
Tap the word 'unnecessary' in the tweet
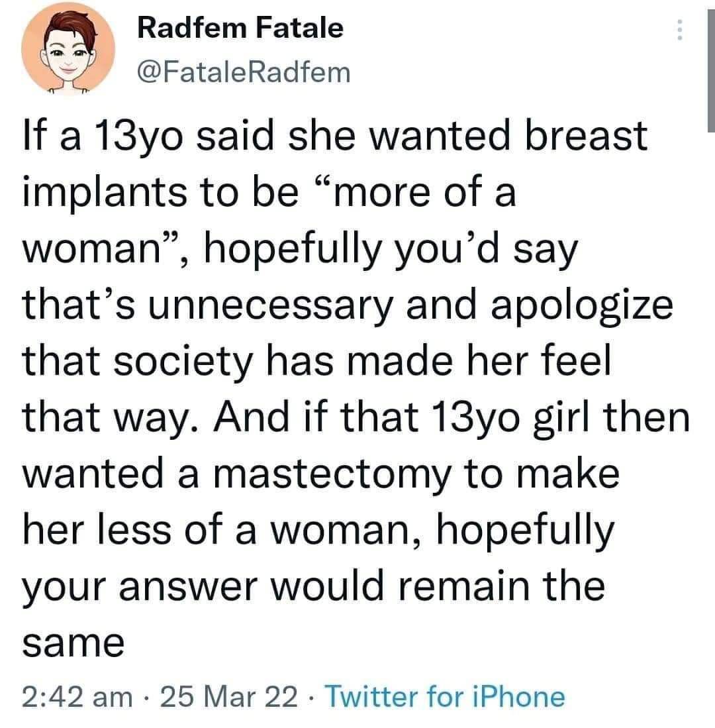click(x=271, y=306)
